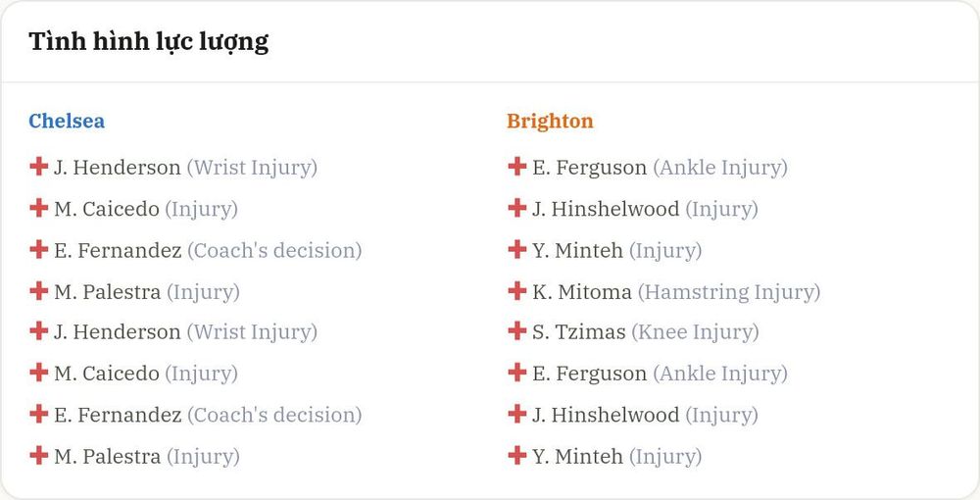The width and height of the screenshot is (980, 500).
Task: Click the red cross icon beside S. Tzimas
Action: point(516,330)
